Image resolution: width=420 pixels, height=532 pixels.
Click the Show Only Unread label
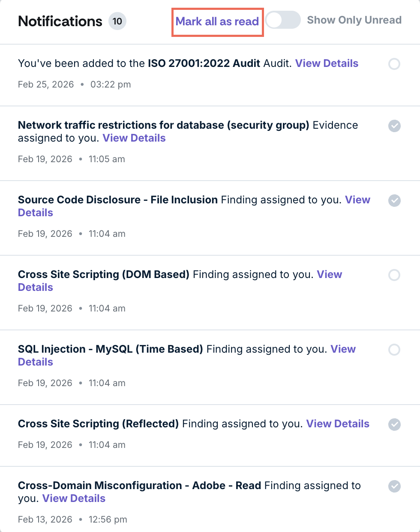click(x=354, y=20)
